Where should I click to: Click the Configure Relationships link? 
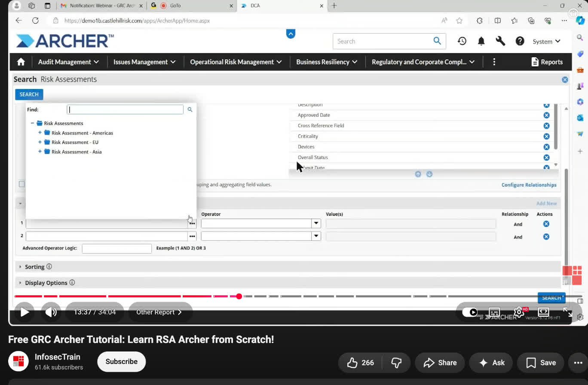click(529, 185)
